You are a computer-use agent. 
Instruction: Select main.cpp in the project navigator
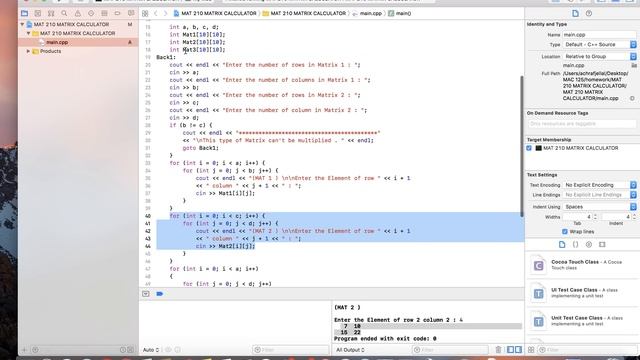[x=57, y=42]
